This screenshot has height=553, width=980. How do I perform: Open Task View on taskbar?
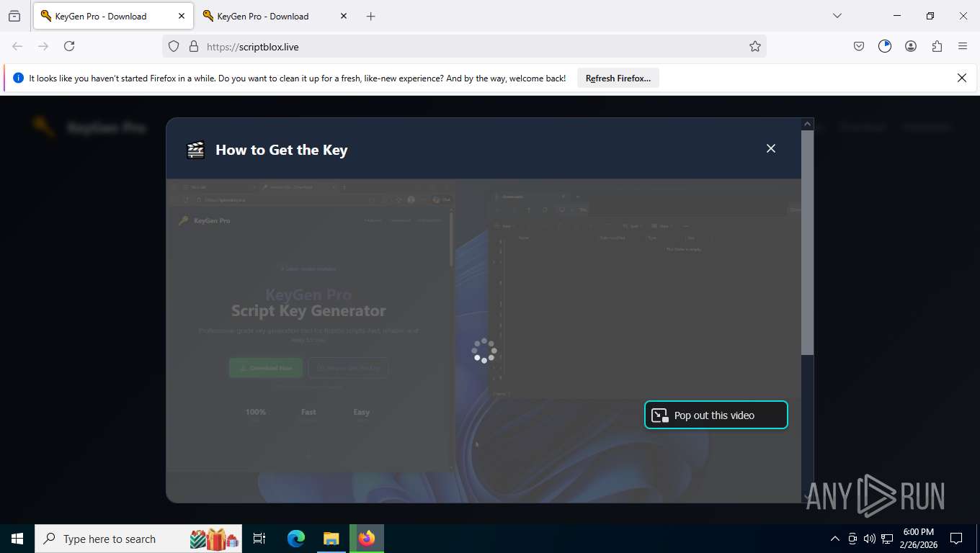point(259,539)
